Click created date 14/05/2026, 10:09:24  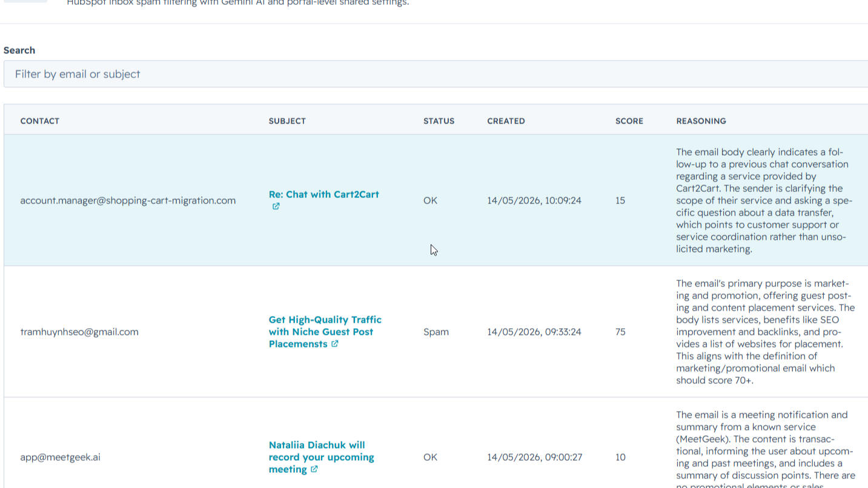(534, 200)
